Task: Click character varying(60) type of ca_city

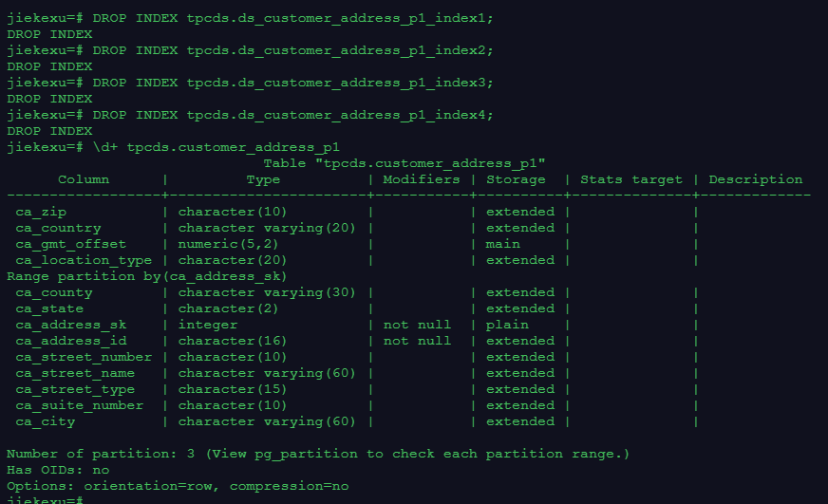Action: tap(267, 421)
